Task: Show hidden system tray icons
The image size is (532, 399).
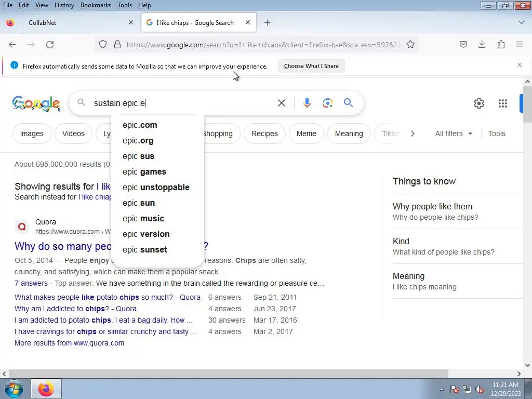Action: 442,390
